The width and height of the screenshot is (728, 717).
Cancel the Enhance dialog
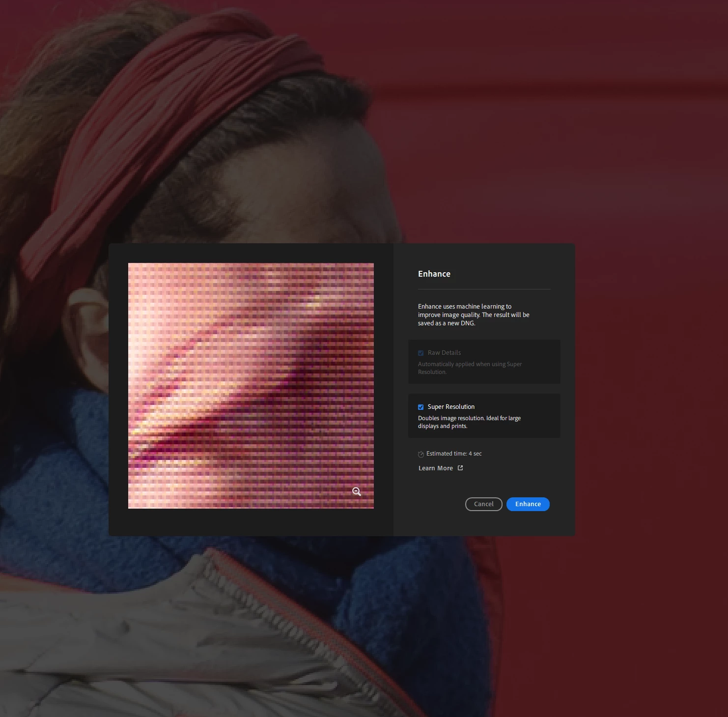[484, 504]
